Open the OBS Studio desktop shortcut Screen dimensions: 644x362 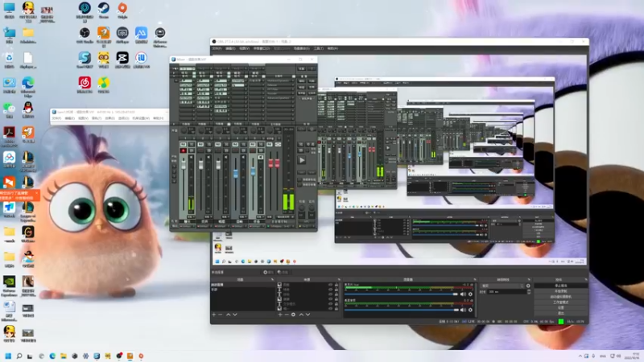(85, 35)
